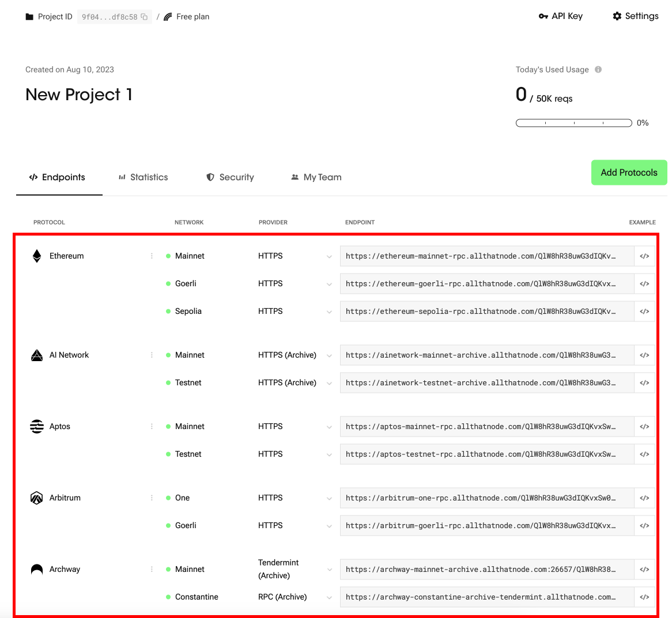Expand provider dropdown for Arbitrum One
Image resolution: width=672 pixels, height=618 pixels.
(329, 499)
